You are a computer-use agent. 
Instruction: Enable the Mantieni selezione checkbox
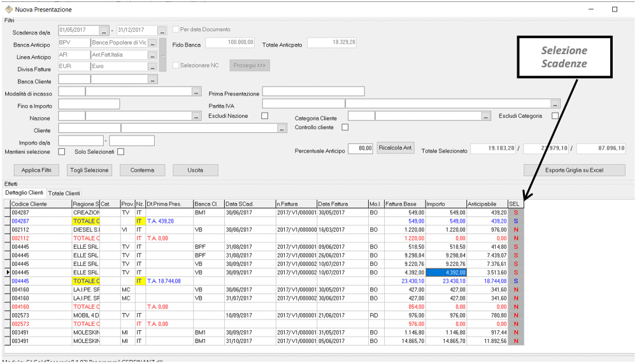point(62,151)
